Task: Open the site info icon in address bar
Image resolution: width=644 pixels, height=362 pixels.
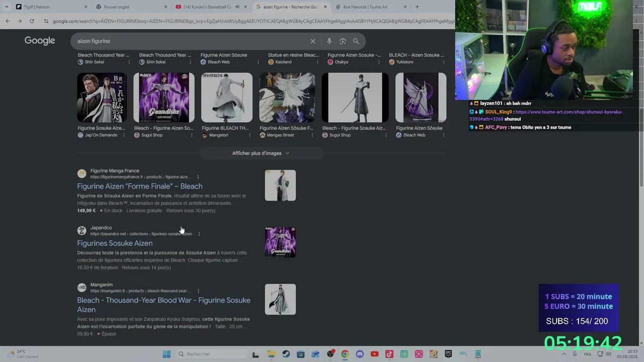Action: point(46,21)
